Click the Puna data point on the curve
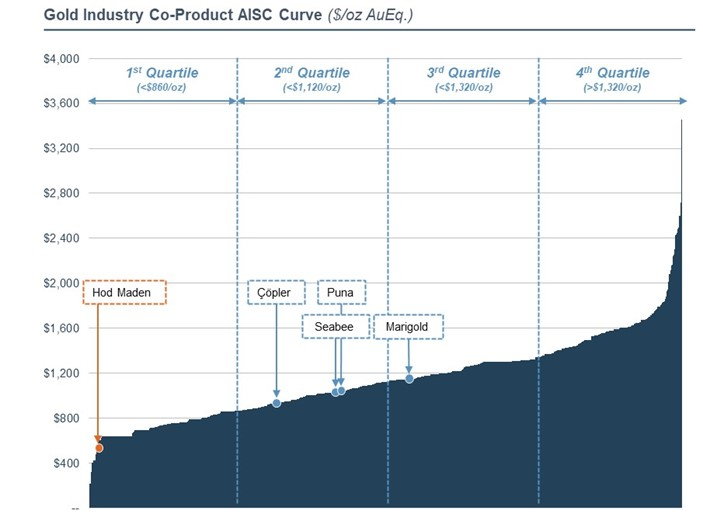This screenshot has width=703, height=512. (342, 391)
